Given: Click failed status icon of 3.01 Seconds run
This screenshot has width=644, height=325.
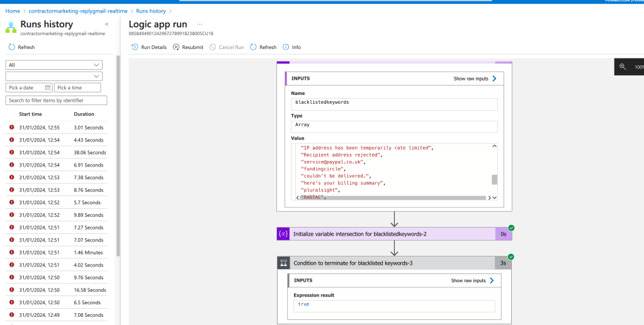Looking at the screenshot, I should click(11, 127).
